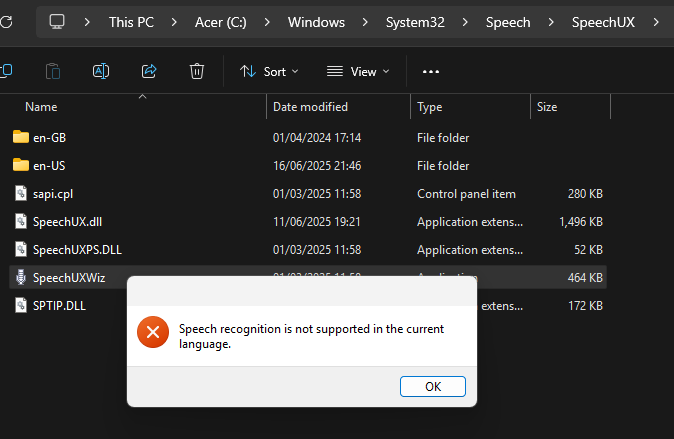
Task: Select the SpeechUXWiz file name
Action: [x=69, y=278]
